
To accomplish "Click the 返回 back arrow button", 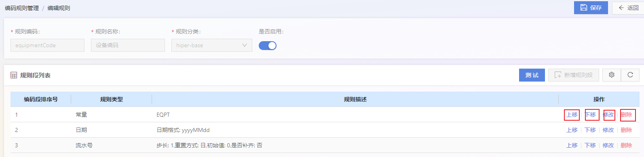I will tap(628, 8).
